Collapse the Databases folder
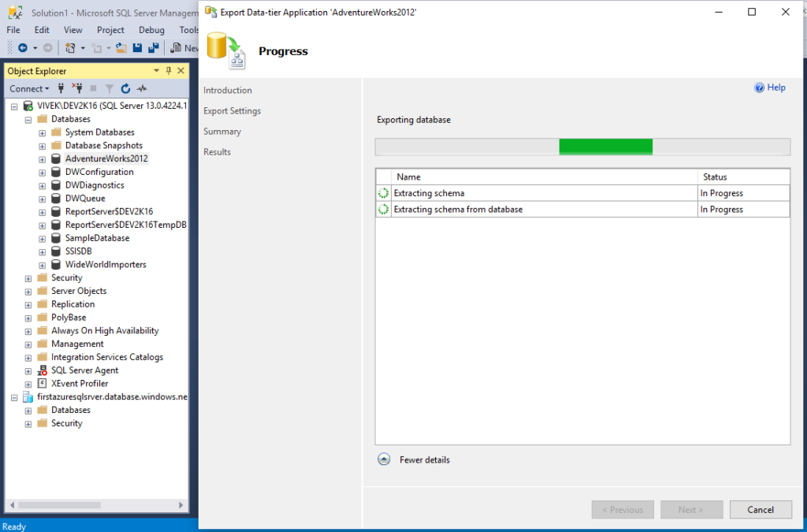Viewport: 807px width, 532px height. [28, 118]
